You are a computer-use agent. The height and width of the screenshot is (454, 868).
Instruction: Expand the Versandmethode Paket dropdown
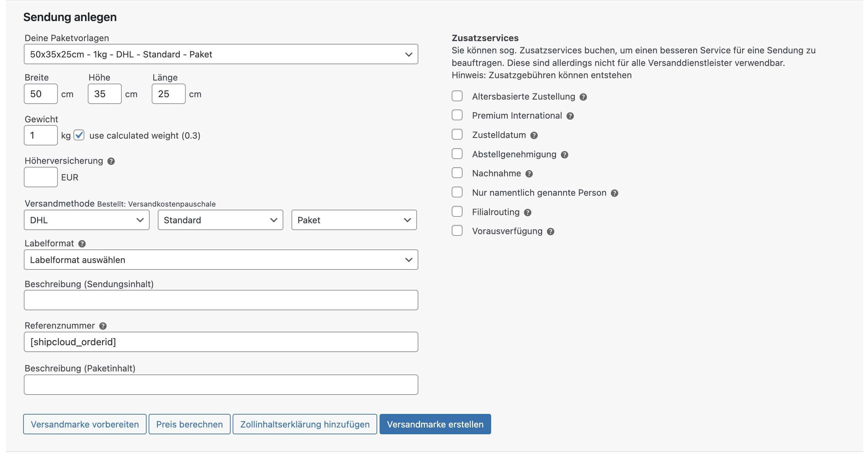[354, 220]
